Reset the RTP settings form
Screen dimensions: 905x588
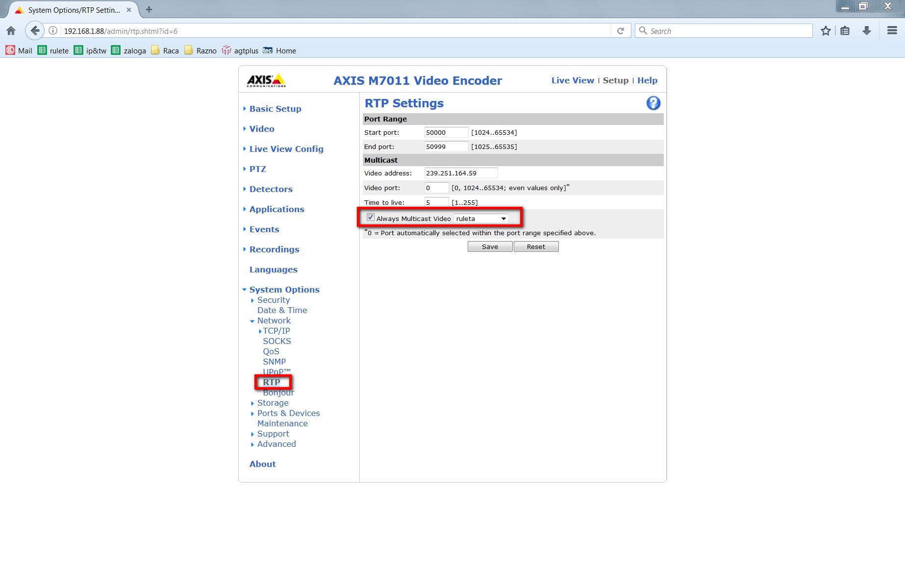pyautogui.click(x=536, y=246)
